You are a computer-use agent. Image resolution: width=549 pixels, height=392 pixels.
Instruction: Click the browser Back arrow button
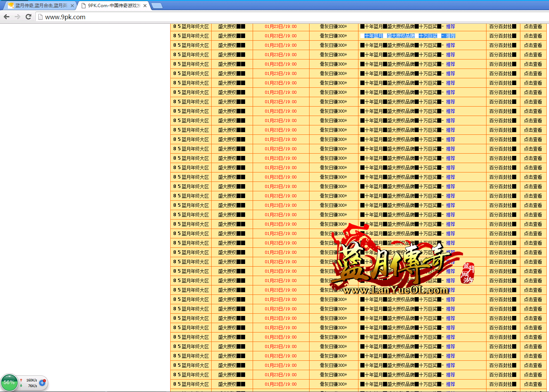(6, 17)
